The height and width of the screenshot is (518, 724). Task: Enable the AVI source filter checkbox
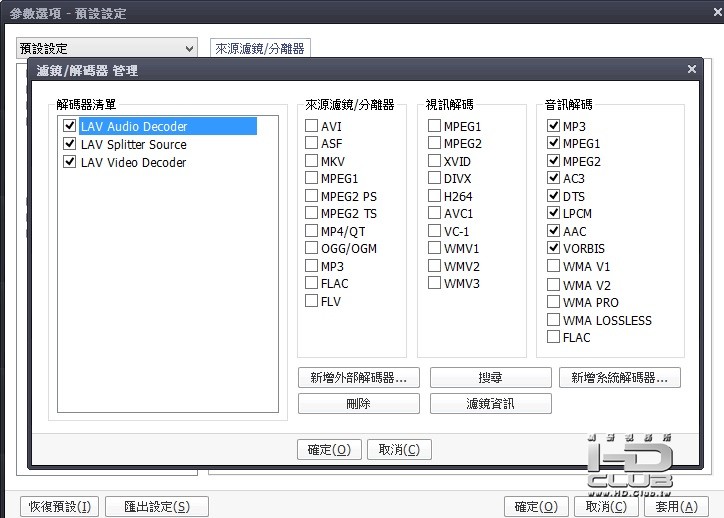click(x=312, y=126)
